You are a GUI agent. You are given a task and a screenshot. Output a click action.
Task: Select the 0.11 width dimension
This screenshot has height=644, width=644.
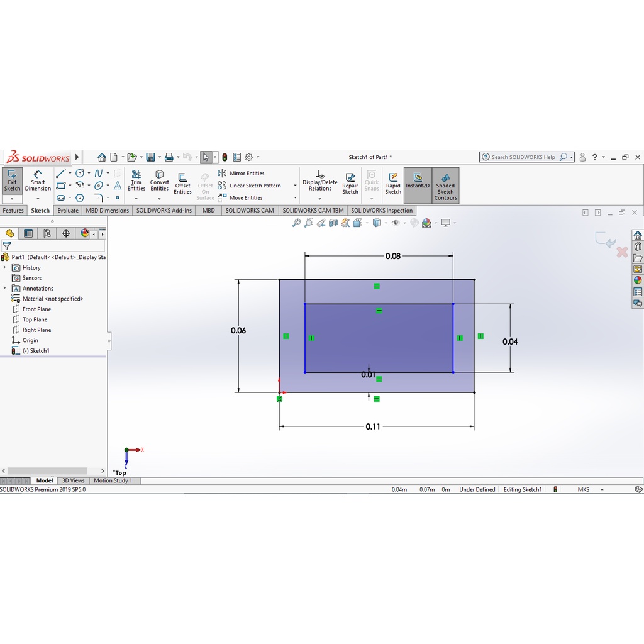click(373, 426)
